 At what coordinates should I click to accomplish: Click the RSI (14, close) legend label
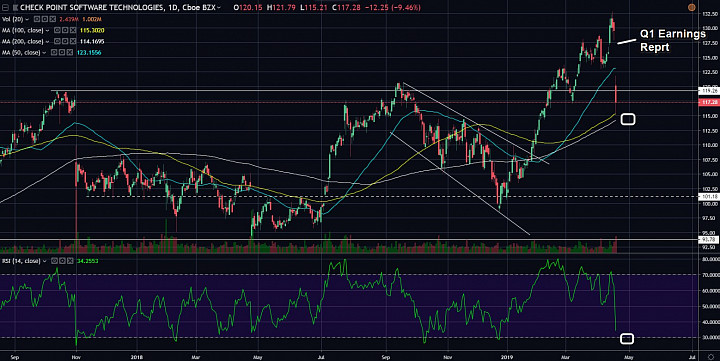tap(21, 261)
